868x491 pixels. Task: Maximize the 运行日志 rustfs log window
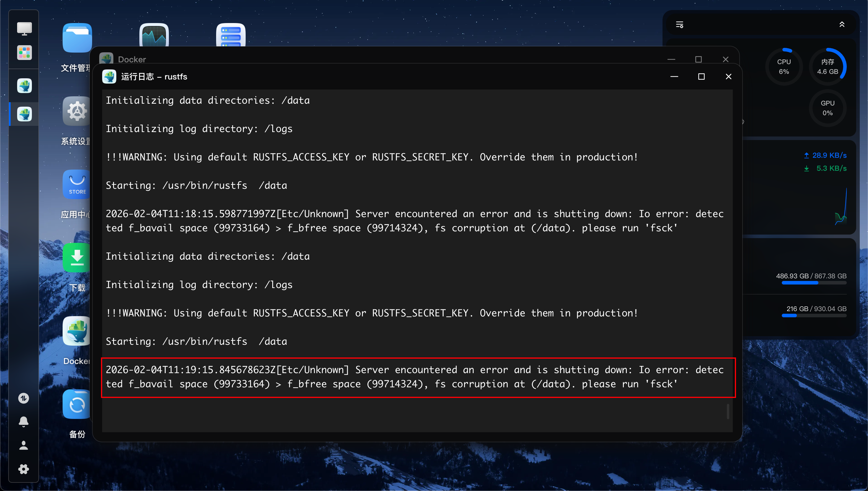701,77
